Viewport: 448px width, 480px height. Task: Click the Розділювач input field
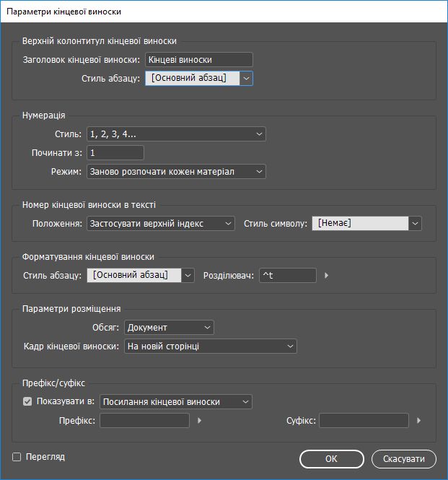(288, 276)
